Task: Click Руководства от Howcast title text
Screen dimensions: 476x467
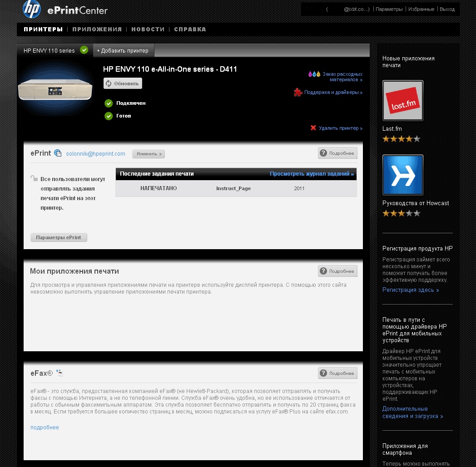Action: click(416, 203)
